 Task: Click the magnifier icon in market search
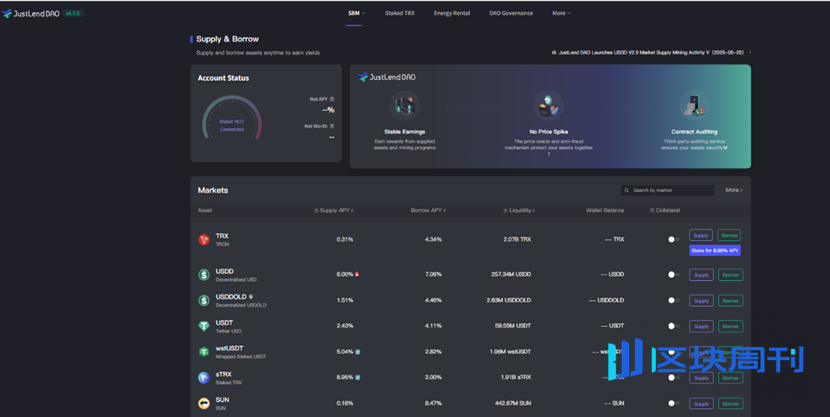coord(627,190)
